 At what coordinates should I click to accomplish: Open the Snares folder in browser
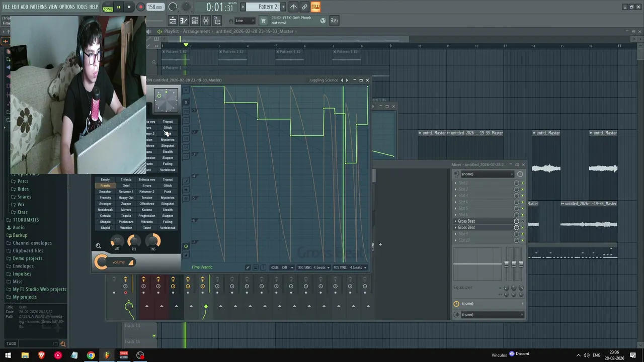tap(24, 197)
